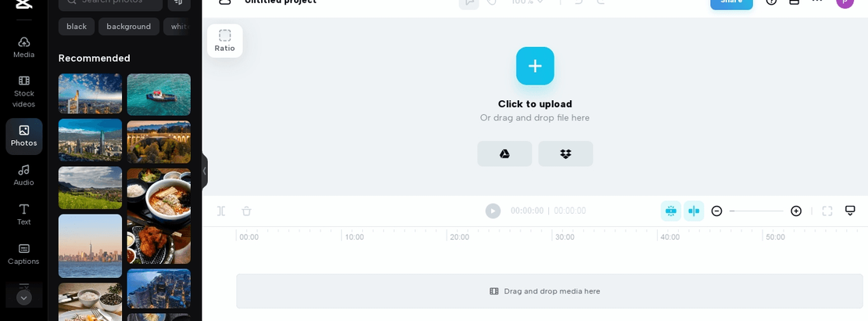Open the cloud storage icon beside project title
The height and width of the screenshot is (321, 868).
(224, 2)
